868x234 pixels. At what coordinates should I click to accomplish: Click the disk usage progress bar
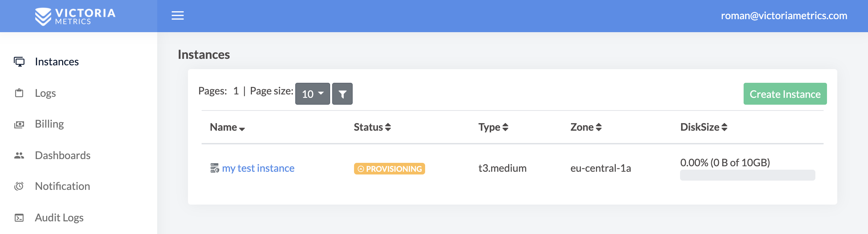(747, 175)
